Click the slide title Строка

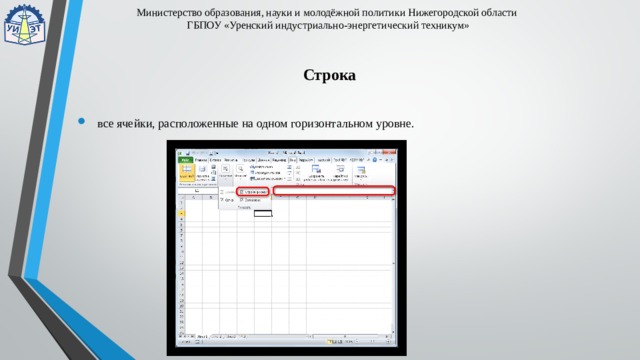(329, 75)
